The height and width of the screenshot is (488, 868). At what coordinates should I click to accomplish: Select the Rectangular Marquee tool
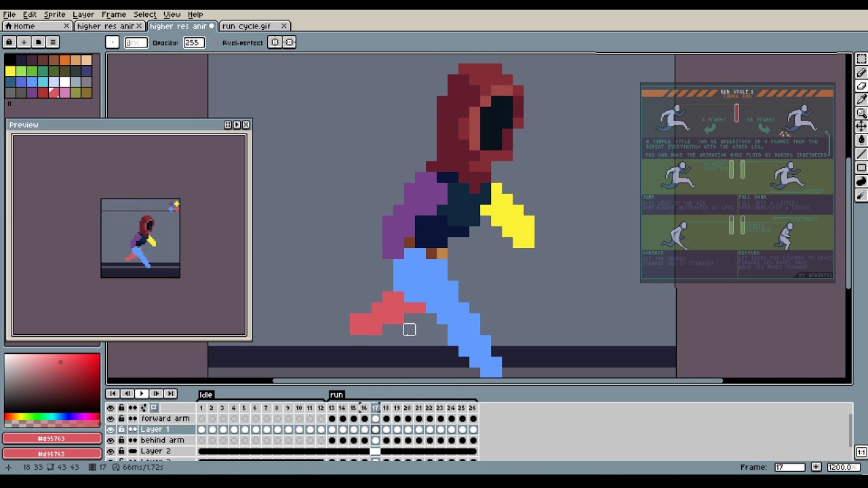[x=861, y=59]
